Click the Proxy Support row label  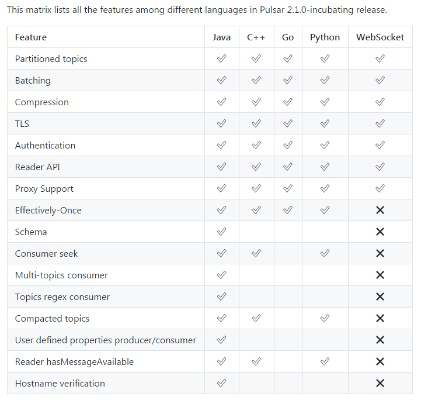pos(44,189)
